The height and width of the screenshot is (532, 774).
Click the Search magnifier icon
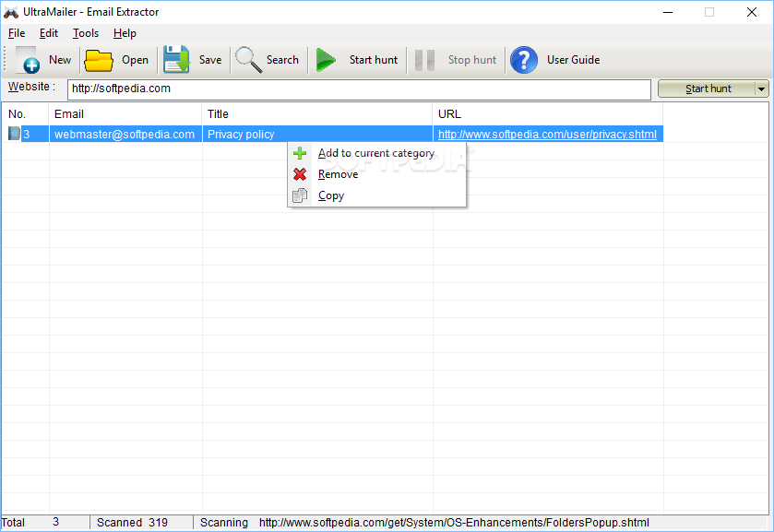pos(248,60)
